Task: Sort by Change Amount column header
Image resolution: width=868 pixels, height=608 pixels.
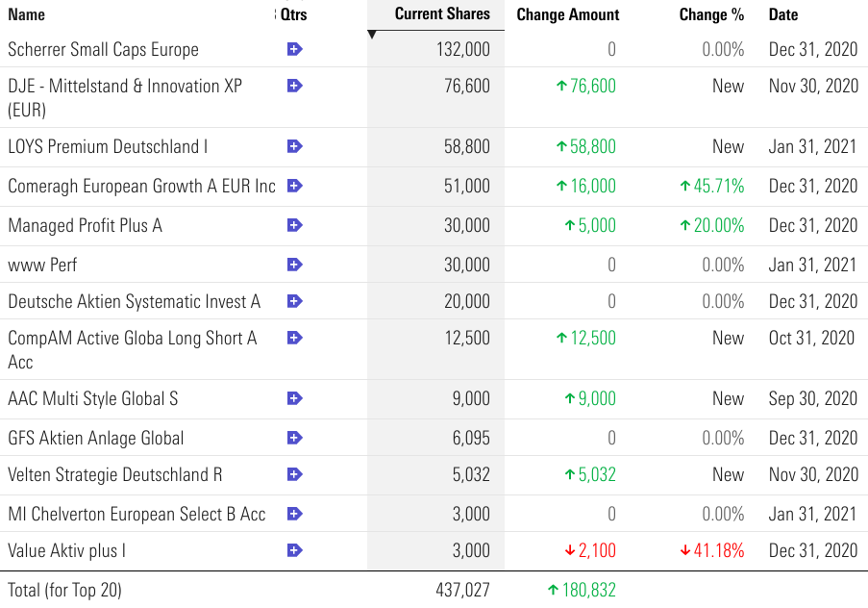Action: 567,14
